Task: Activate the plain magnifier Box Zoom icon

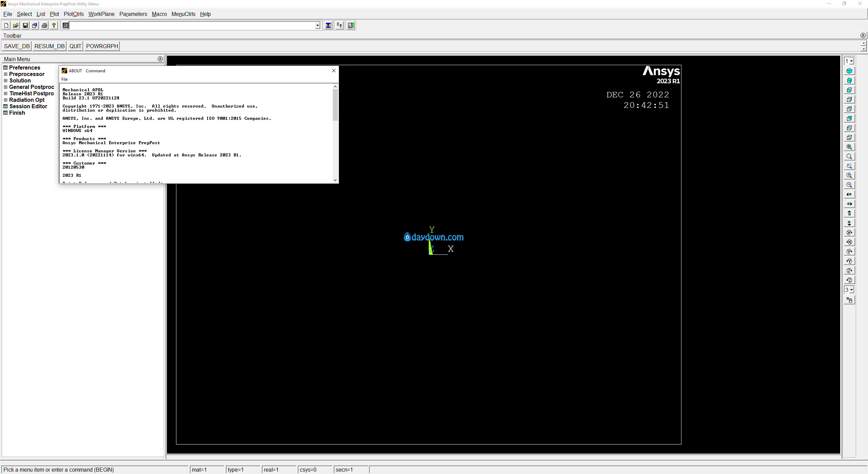Action: click(849, 156)
